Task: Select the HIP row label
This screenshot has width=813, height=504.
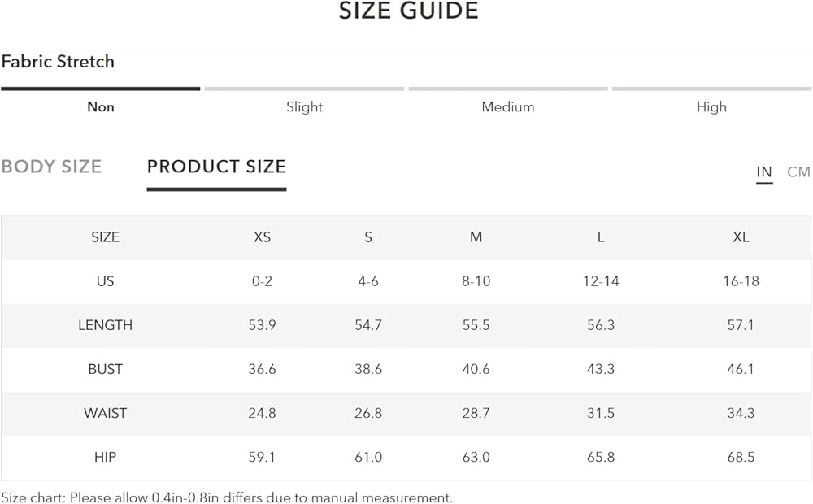Action: point(105,457)
